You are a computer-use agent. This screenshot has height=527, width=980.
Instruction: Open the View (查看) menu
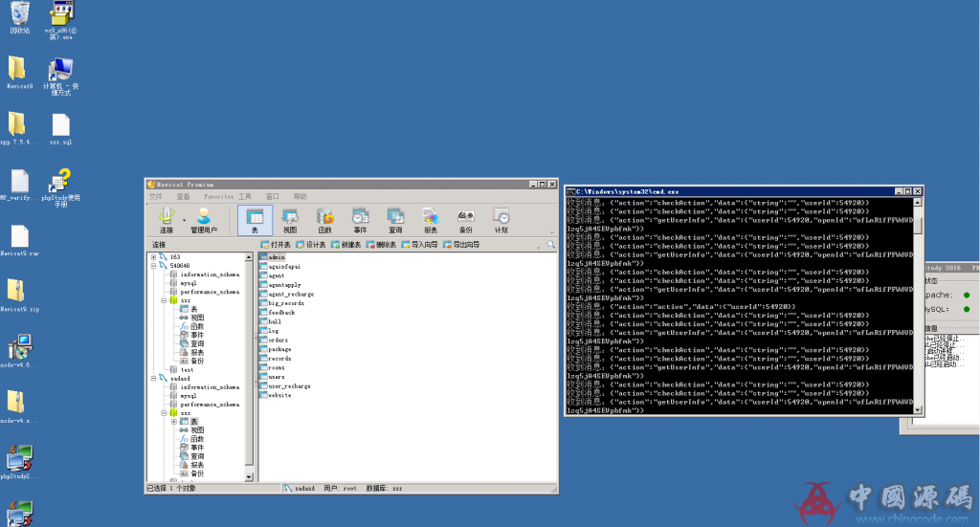click(x=183, y=197)
